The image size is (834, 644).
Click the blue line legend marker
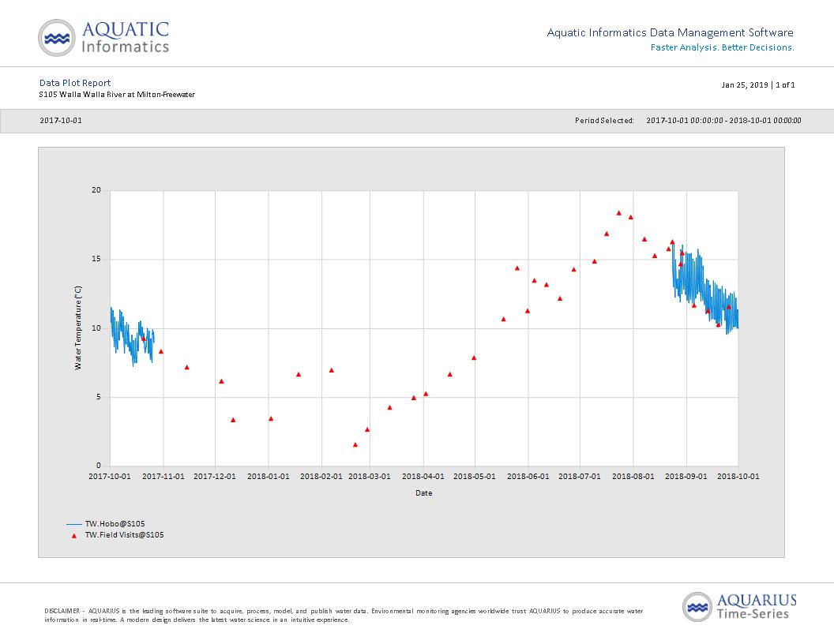click(x=74, y=524)
